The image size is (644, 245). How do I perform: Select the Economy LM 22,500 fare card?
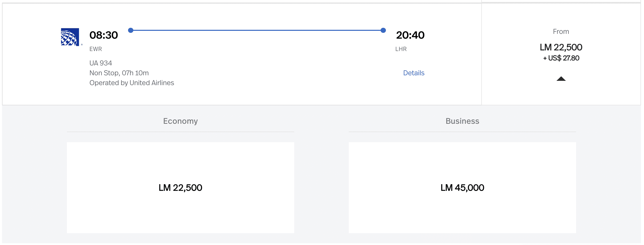click(x=180, y=187)
